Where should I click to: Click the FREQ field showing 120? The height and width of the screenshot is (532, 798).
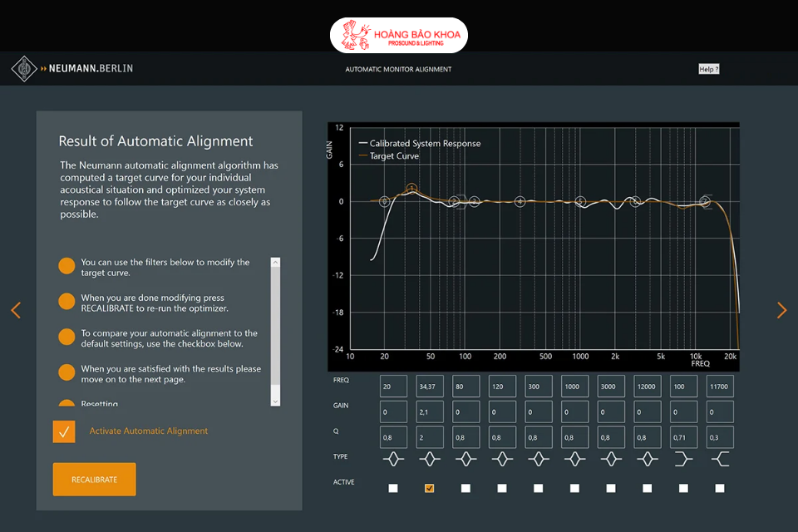coord(502,387)
